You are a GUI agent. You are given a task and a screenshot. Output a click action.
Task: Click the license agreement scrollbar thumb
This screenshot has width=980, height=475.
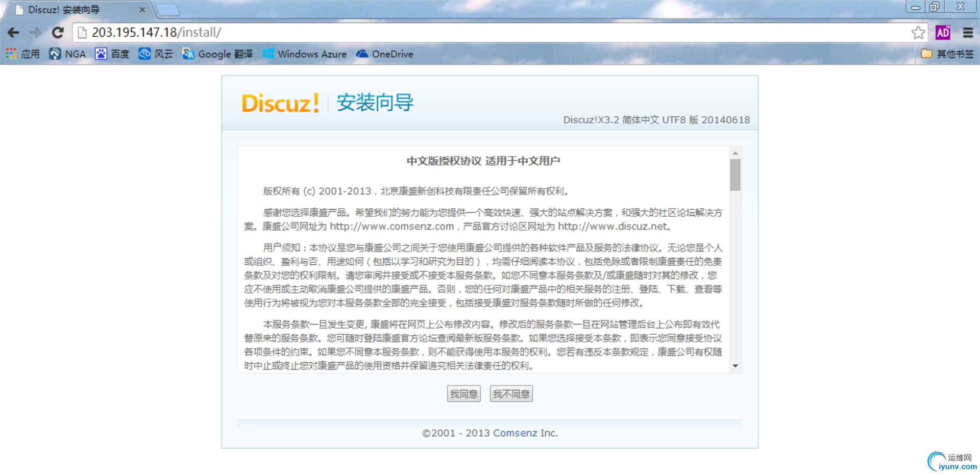(x=736, y=175)
